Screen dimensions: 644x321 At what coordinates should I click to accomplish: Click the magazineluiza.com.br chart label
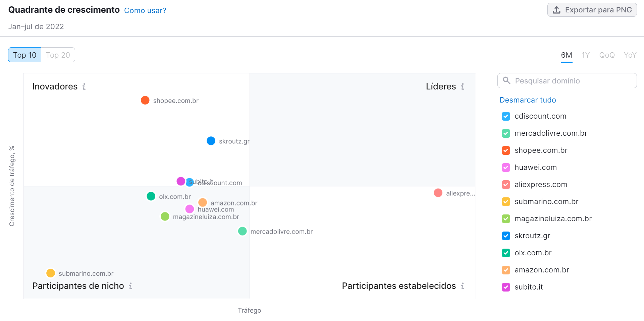(206, 217)
